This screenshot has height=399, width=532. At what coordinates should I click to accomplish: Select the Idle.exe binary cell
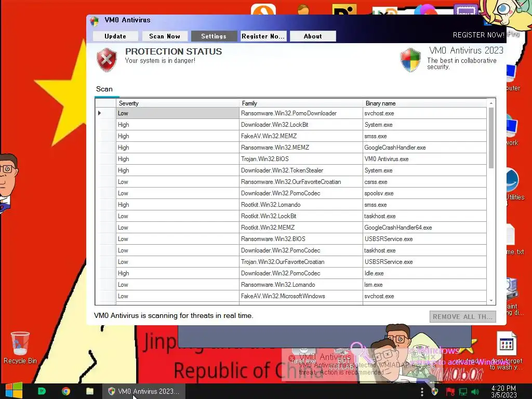pyautogui.click(x=424, y=273)
